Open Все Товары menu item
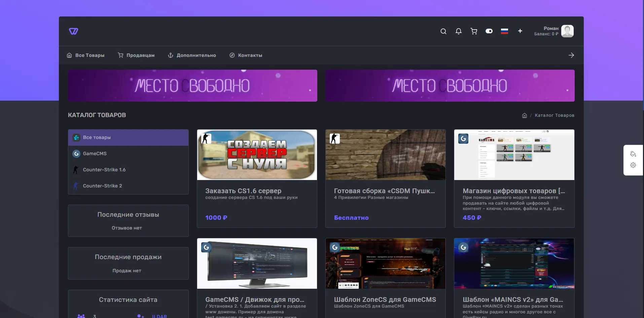 pos(86,55)
